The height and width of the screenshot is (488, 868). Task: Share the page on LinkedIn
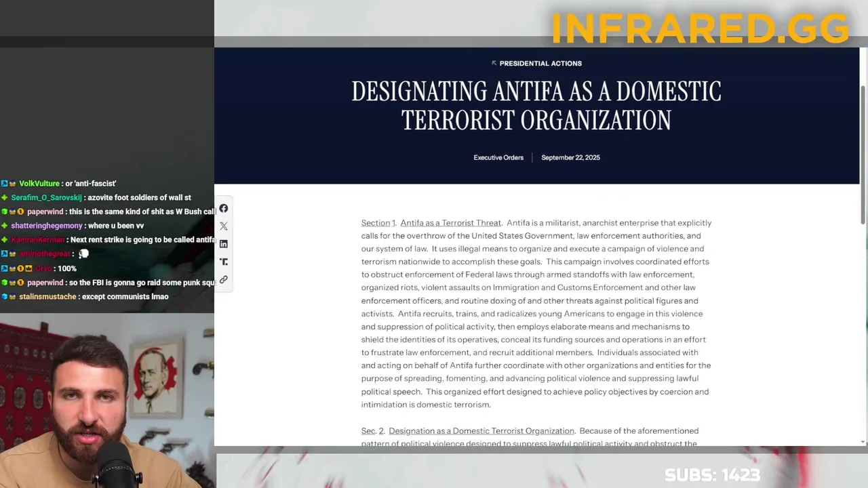224,244
